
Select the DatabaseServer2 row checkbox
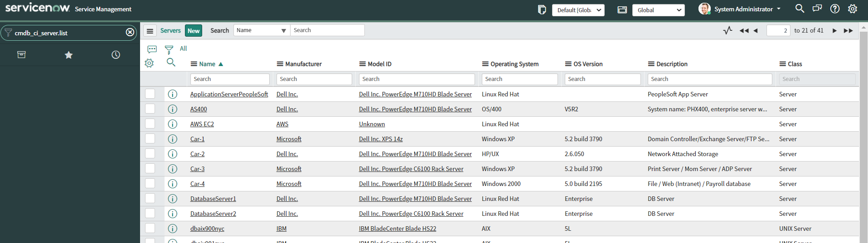150,213
